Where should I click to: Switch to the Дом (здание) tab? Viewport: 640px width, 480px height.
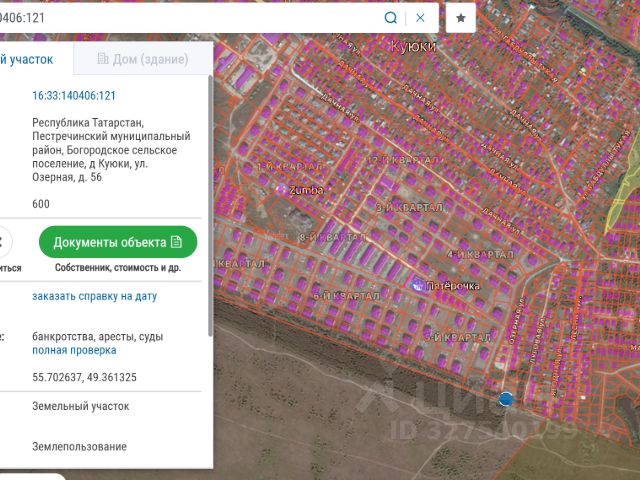pyautogui.click(x=143, y=59)
